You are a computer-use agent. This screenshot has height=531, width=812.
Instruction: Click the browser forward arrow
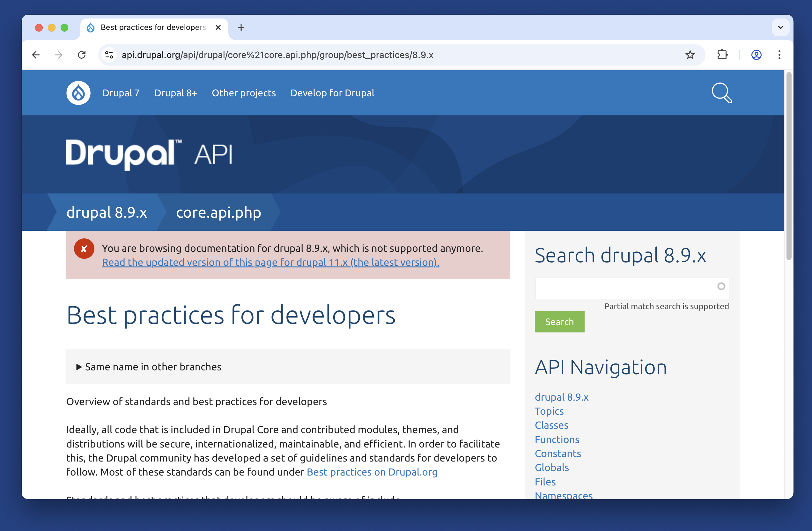[59, 55]
